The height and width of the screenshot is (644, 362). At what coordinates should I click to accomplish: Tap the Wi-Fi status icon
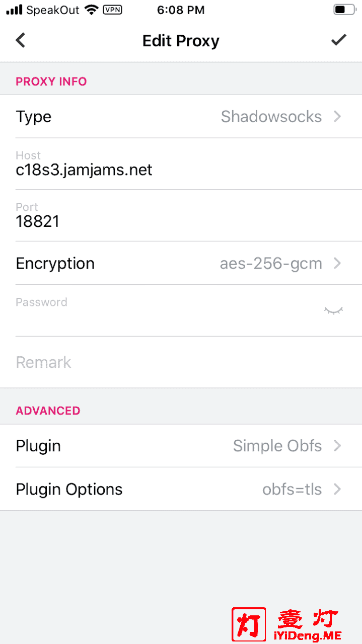pos(91,10)
